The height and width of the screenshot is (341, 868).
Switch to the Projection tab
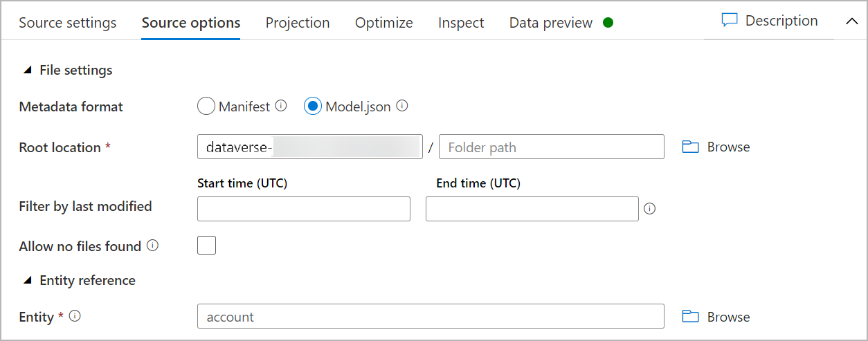point(298,23)
